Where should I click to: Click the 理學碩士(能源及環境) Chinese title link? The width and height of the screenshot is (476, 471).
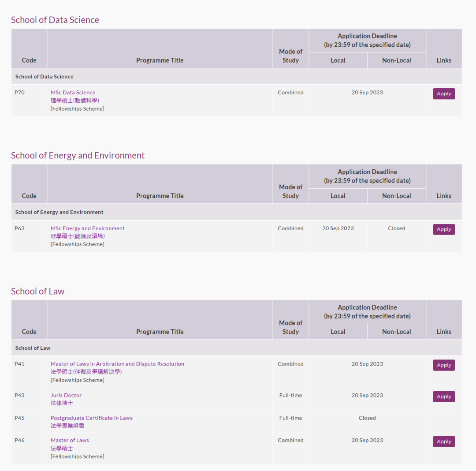(77, 236)
